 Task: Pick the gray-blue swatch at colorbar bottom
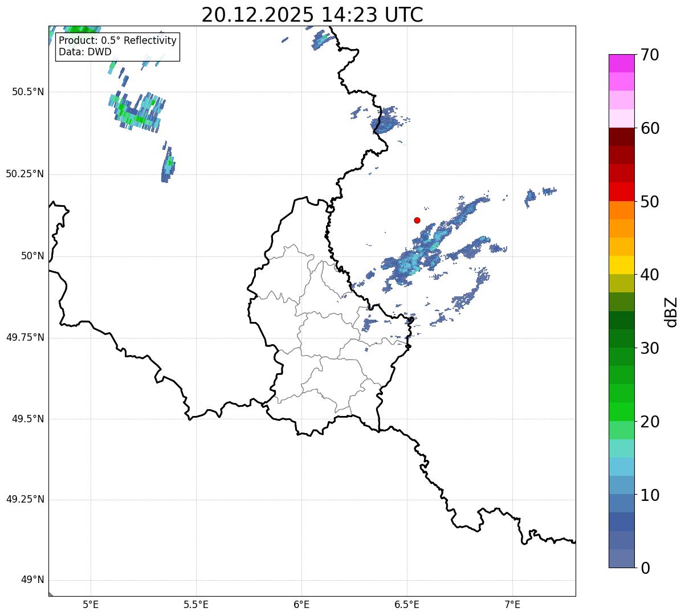pyautogui.click(x=621, y=558)
